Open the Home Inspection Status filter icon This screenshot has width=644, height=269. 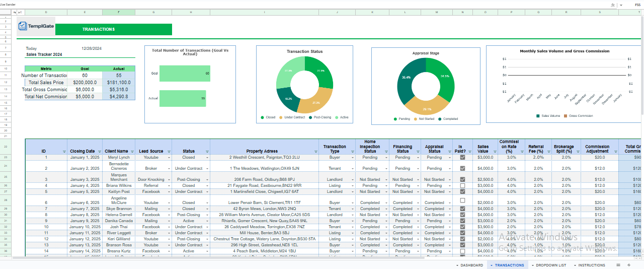coord(385,151)
